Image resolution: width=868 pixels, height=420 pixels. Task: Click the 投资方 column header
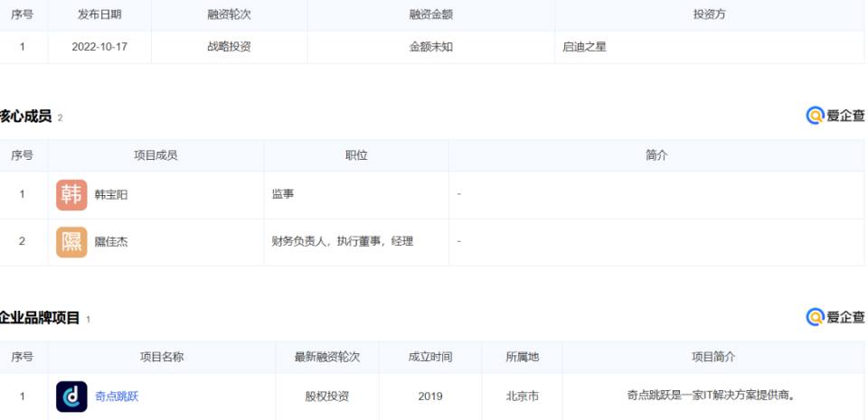(709, 15)
